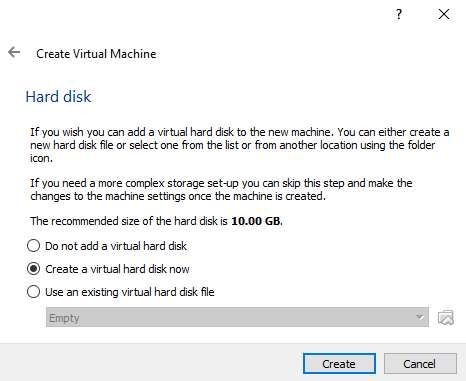The height and width of the screenshot is (381, 466).
Task: Close the Create Virtual Machine dialog
Action: [x=444, y=14]
